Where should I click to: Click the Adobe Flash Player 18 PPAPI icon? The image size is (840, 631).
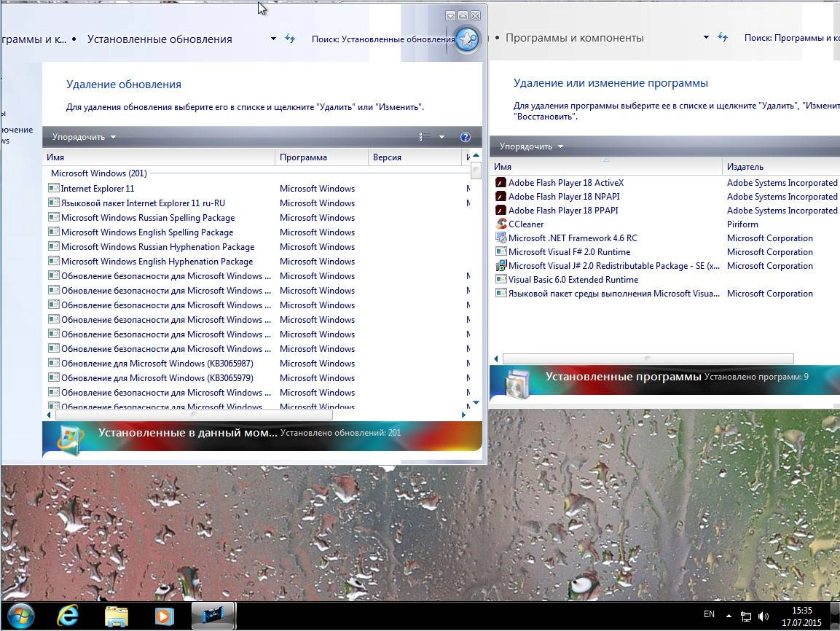[501, 211]
